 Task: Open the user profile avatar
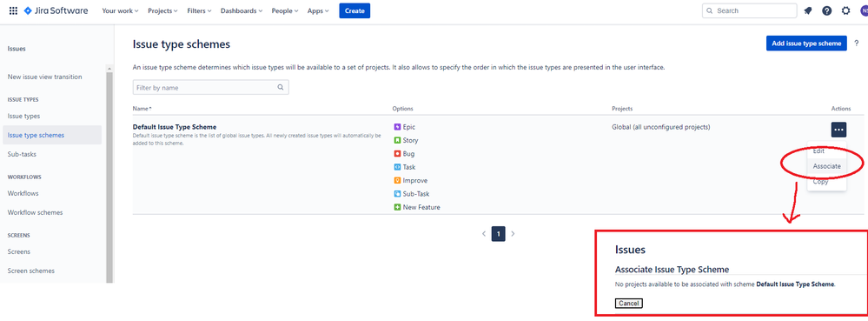pos(865,10)
